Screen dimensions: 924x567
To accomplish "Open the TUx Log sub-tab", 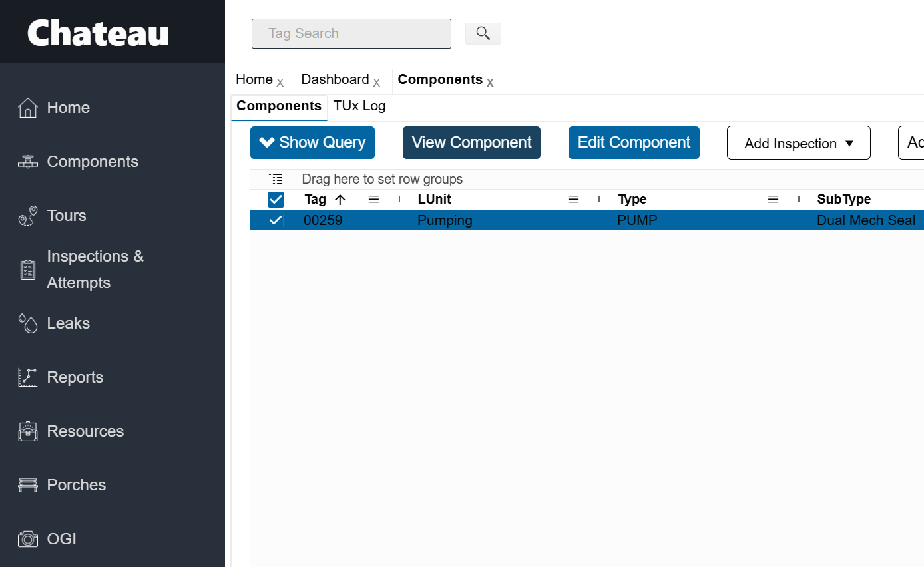I will point(359,106).
